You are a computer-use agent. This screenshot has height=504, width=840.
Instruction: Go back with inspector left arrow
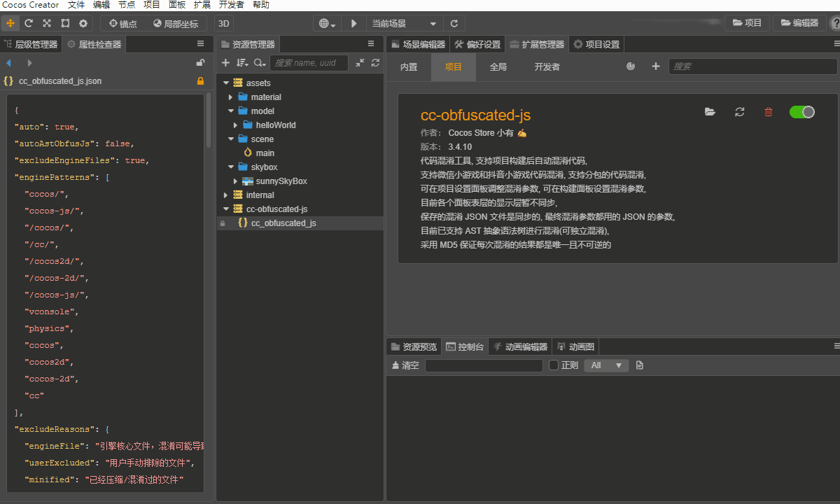coord(9,63)
